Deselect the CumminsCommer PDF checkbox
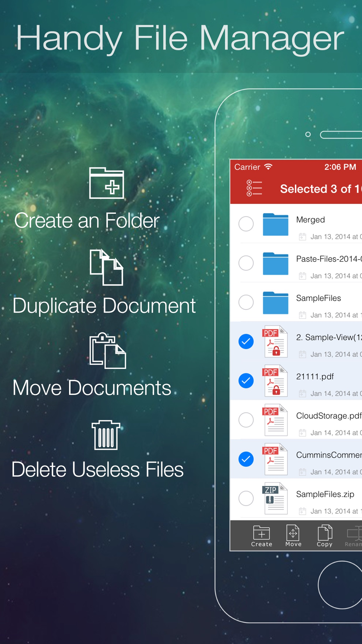The image size is (362, 644). click(x=246, y=459)
